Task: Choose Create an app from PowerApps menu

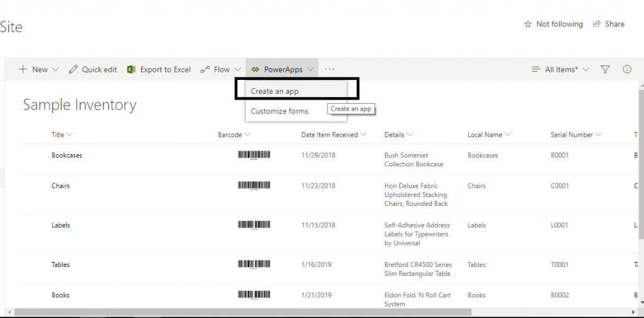Action: [296, 91]
